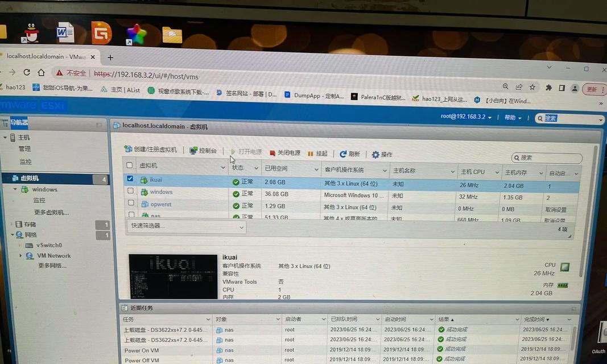Go to browser home page
The image size is (607, 364).
(41, 72)
